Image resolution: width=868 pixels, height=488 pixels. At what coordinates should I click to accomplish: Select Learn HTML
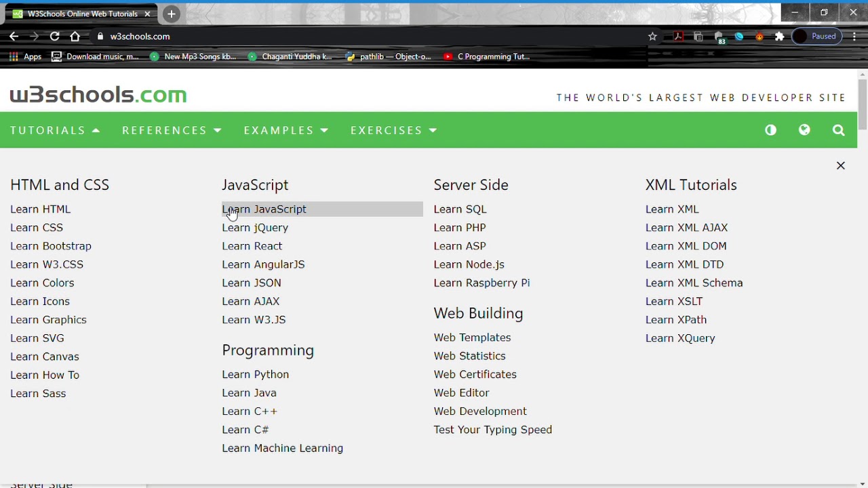pos(40,209)
